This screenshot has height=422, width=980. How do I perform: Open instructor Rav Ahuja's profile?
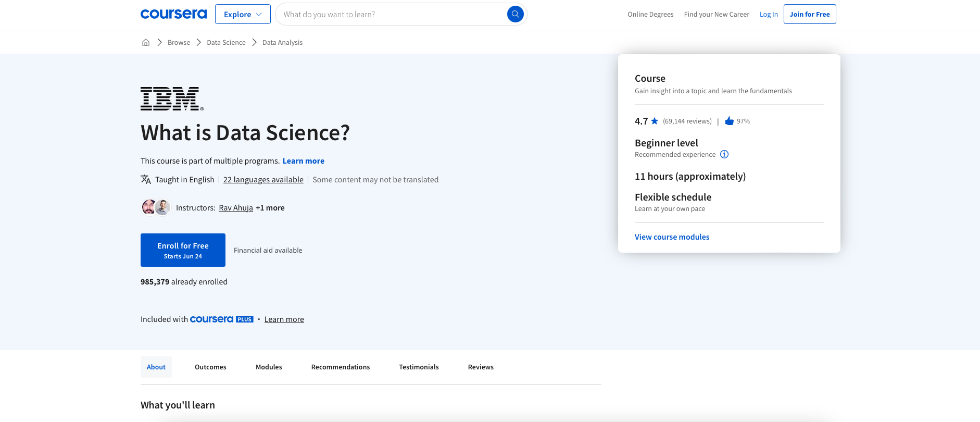click(236, 208)
